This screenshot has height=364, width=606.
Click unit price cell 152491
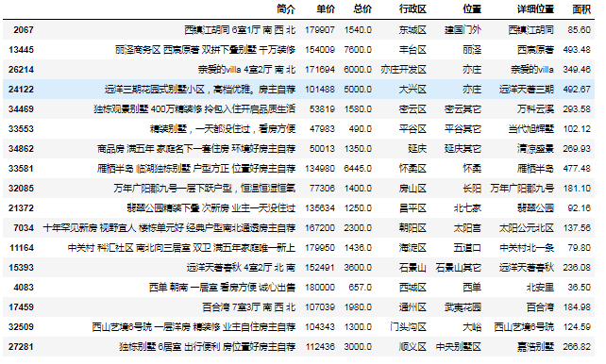(x=320, y=268)
